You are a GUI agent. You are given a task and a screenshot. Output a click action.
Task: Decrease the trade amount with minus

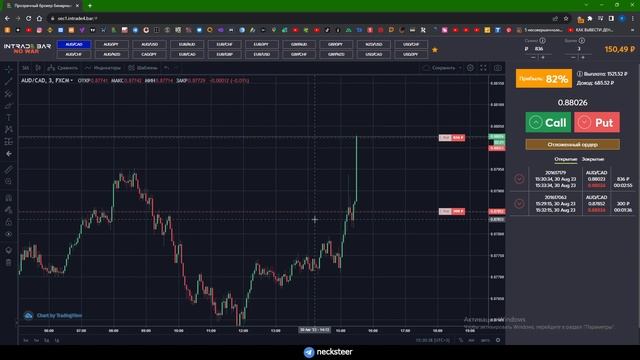[533, 58]
